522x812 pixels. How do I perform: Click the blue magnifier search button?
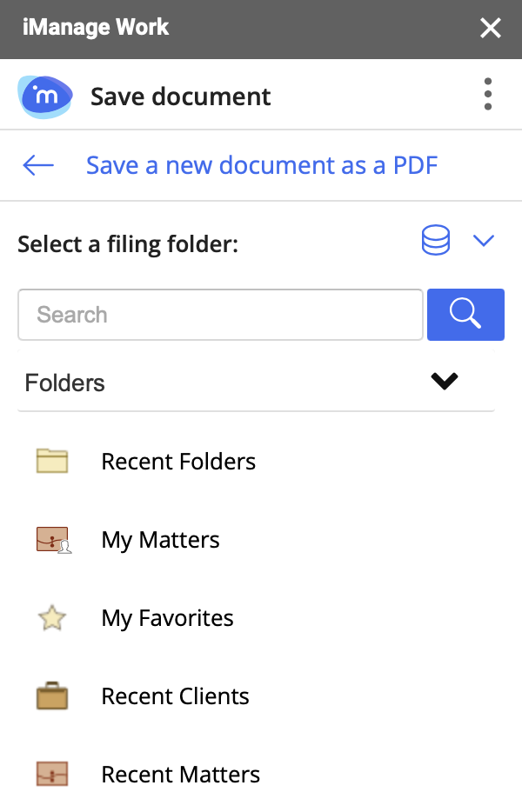click(465, 315)
